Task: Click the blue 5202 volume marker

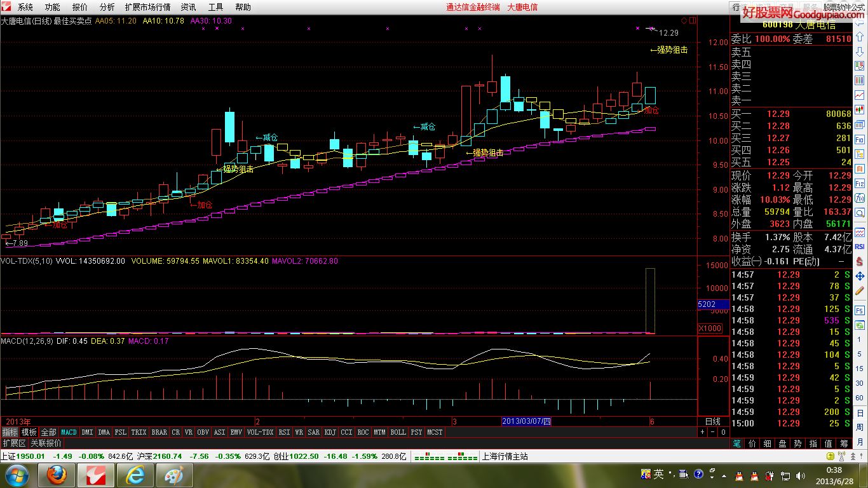Action: (x=713, y=304)
